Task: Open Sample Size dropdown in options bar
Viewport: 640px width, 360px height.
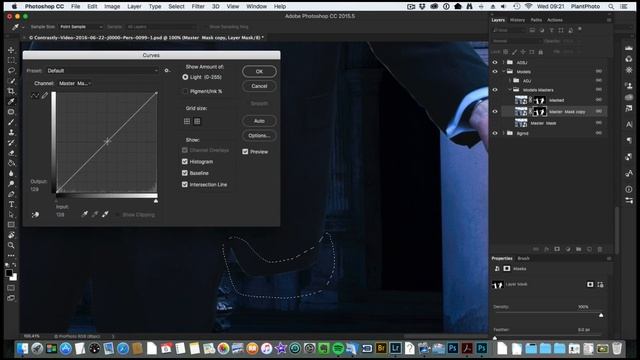Action: click(81, 27)
